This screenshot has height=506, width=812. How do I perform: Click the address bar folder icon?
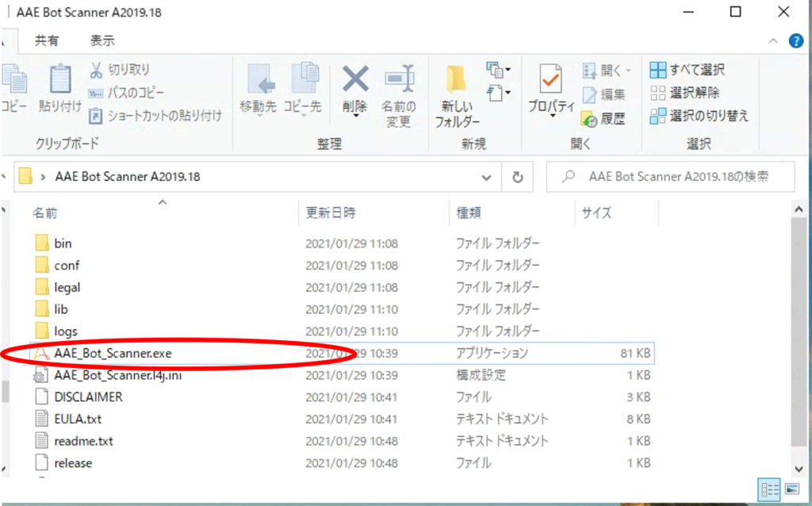point(25,177)
